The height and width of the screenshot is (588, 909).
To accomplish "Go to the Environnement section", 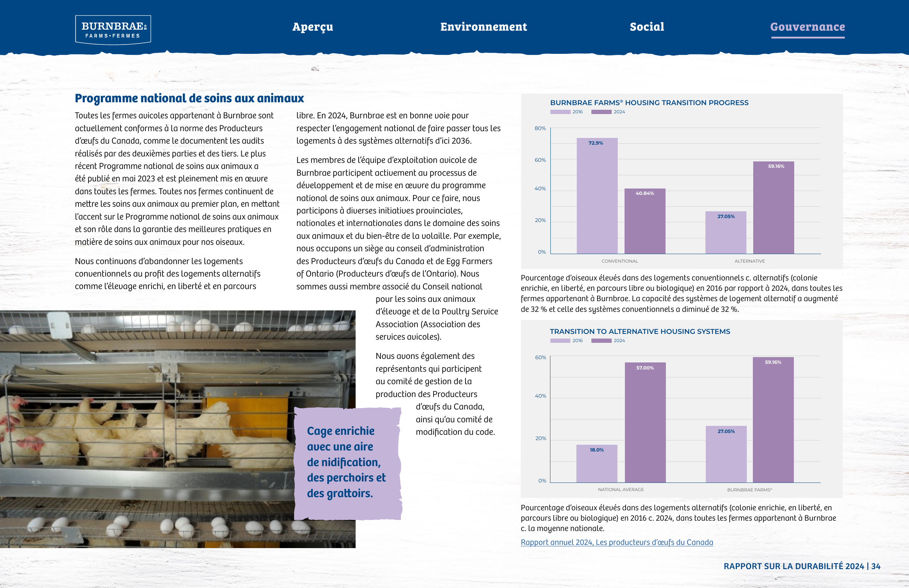I will tap(483, 27).
